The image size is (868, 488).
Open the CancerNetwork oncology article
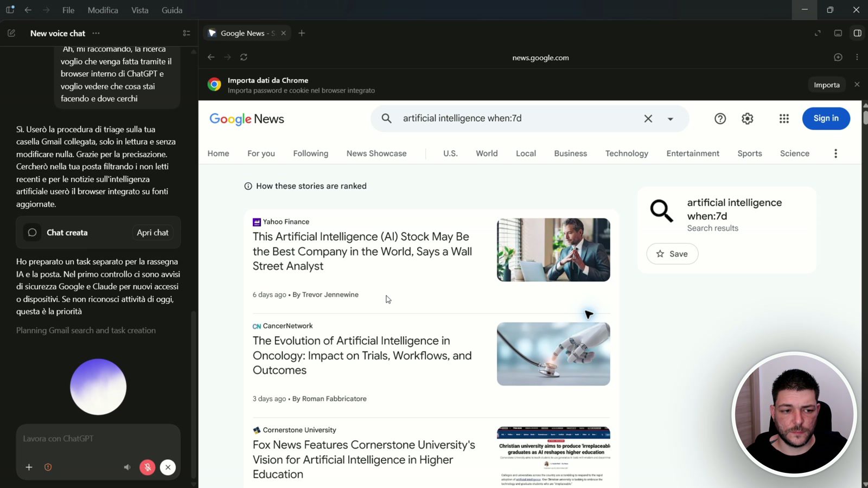tap(362, 355)
